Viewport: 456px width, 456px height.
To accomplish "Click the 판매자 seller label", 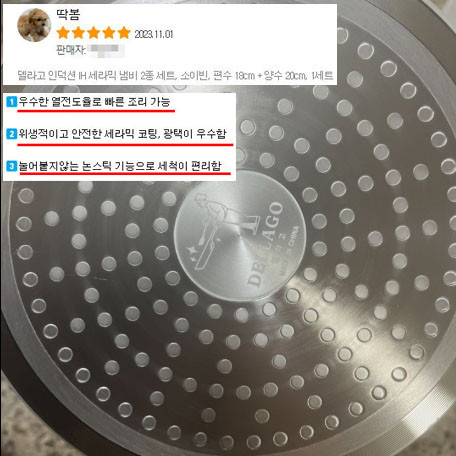I will [71, 50].
